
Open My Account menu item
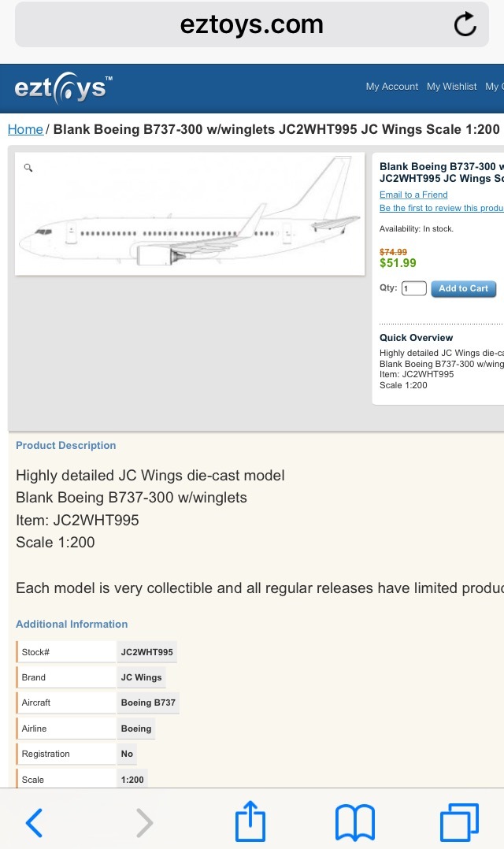click(392, 87)
